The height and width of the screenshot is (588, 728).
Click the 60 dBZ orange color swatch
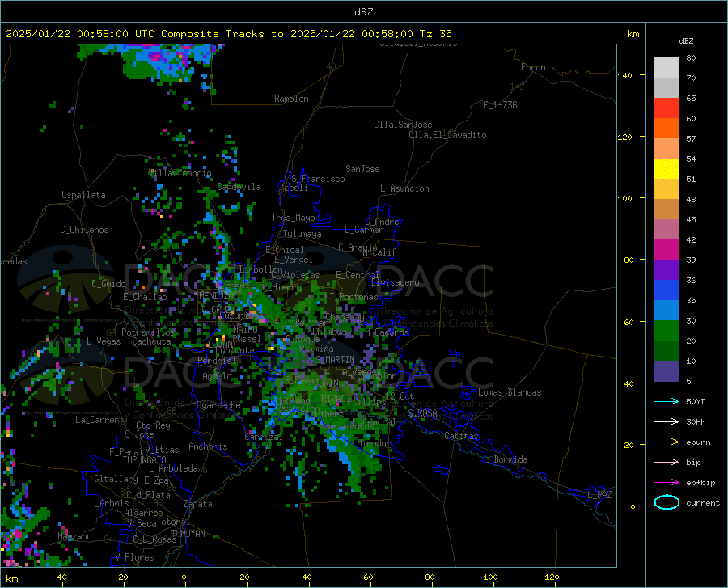click(667, 128)
